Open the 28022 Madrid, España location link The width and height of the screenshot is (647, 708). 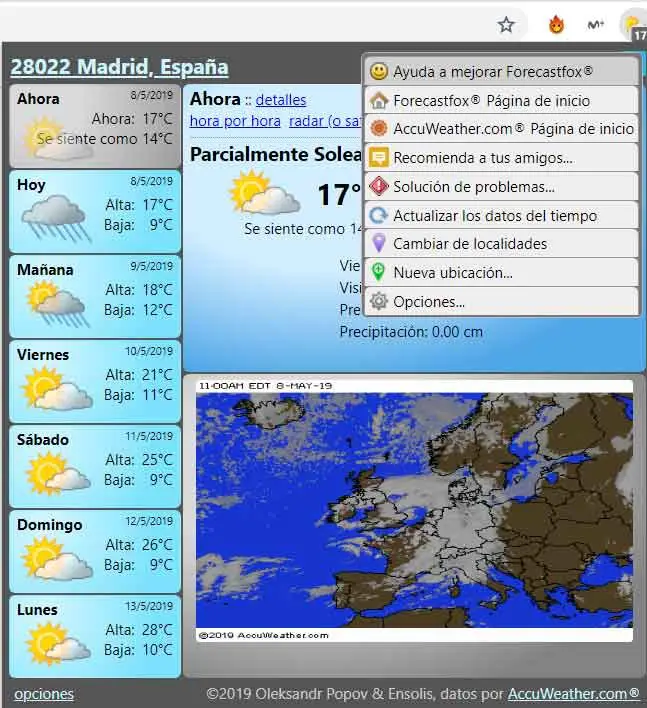click(x=119, y=67)
